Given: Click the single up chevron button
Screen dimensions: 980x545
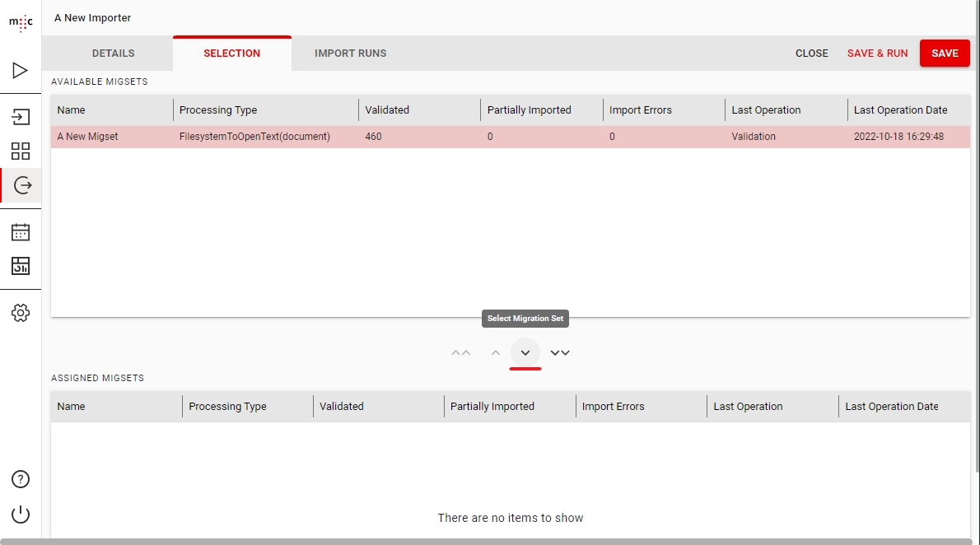Looking at the screenshot, I should (496, 353).
